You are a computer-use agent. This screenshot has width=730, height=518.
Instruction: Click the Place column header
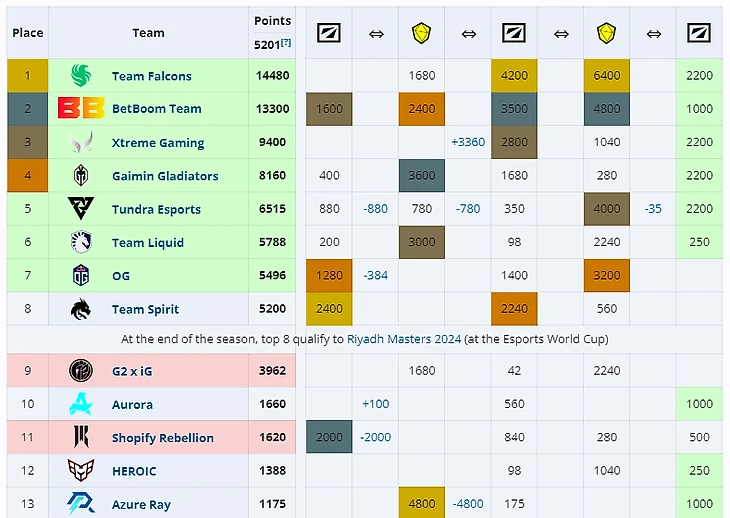[28, 33]
